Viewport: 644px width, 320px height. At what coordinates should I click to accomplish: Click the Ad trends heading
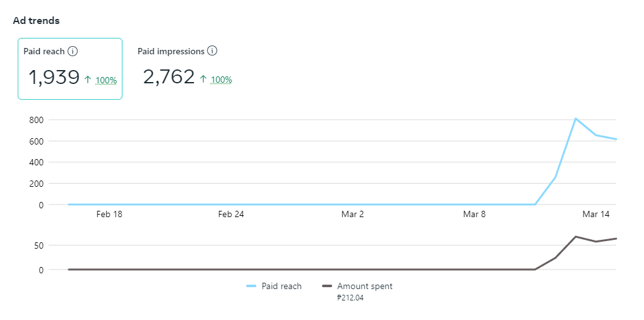36,21
